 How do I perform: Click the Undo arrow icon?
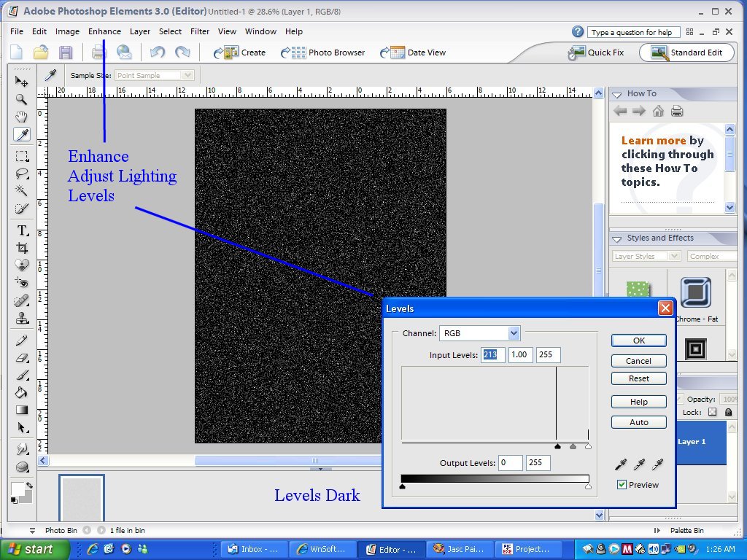(x=158, y=52)
